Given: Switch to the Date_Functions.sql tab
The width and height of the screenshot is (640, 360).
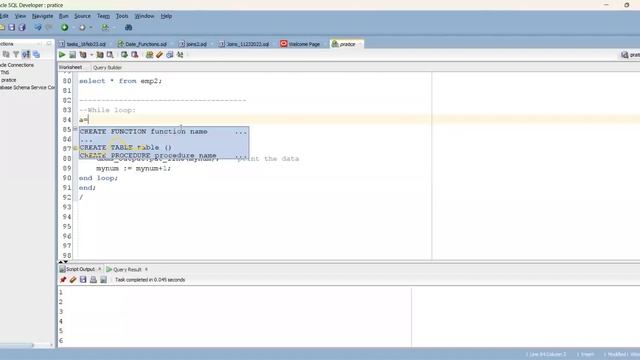Looking at the screenshot, I should click(x=142, y=44).
